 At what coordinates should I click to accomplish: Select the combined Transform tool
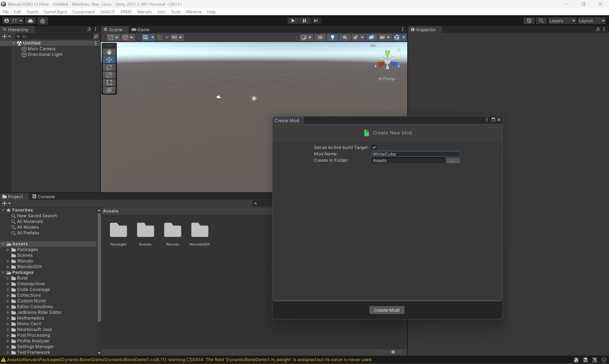[109, 90]
